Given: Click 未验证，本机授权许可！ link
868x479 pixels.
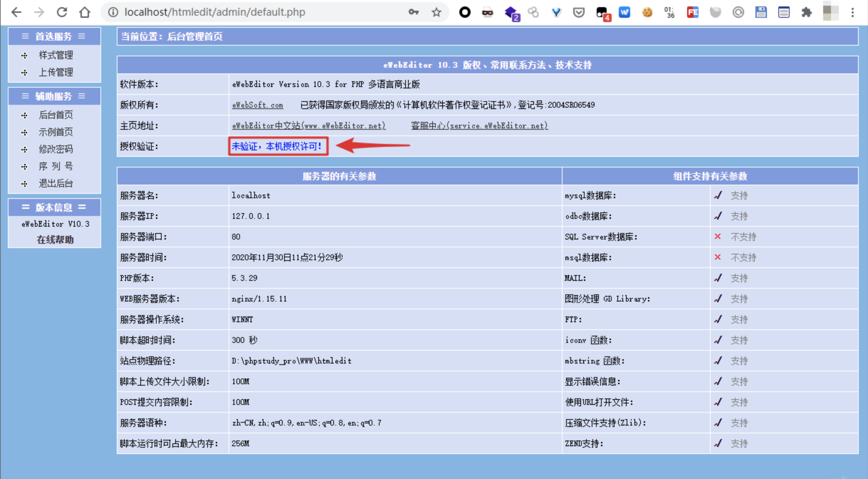Looking at the screenshot, I should [x=277, y=146].
